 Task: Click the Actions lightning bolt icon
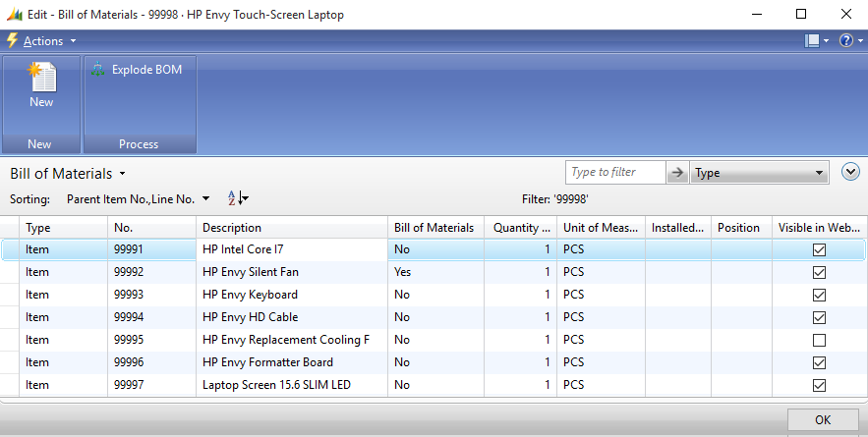click(12, 40)
